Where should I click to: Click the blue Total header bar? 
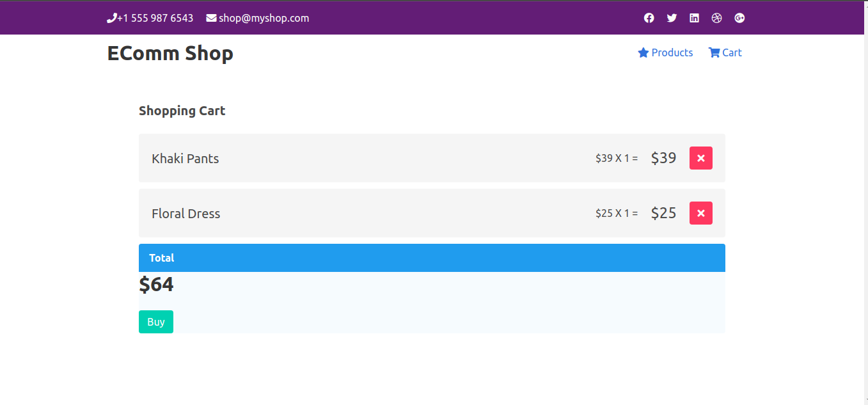coord(432,258)
